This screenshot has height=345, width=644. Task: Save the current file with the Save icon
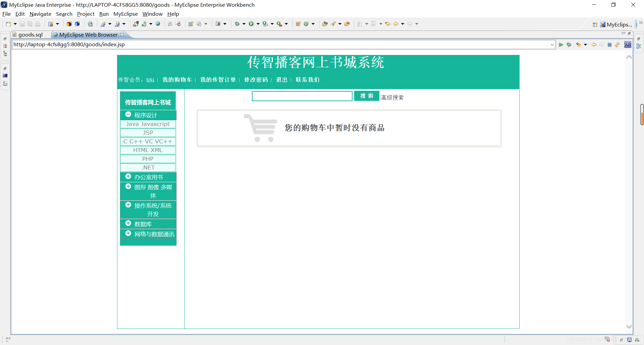[x=22, y=24]
